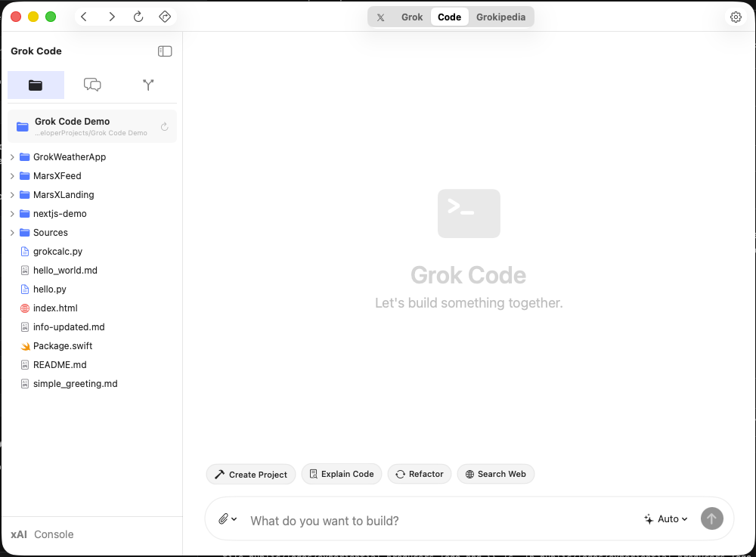
Task: Toggle the sidebar visibility
Action: click(165, 51)
